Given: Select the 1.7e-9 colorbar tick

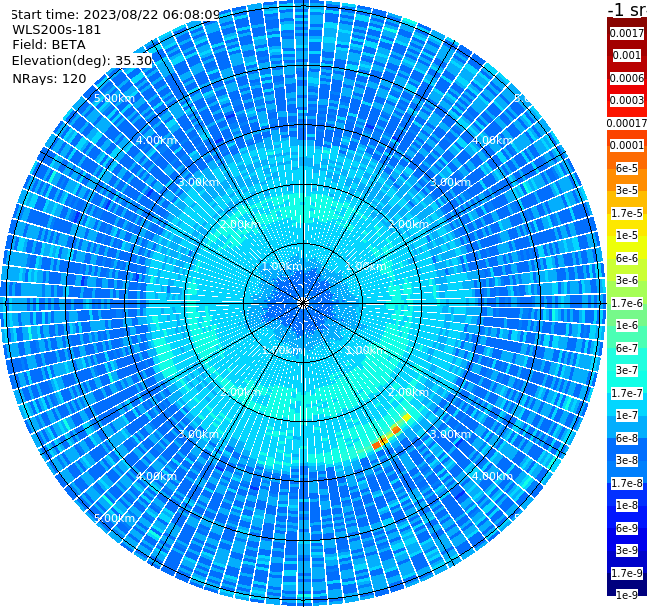Looking at the screenshot, I should coord(626,573).
